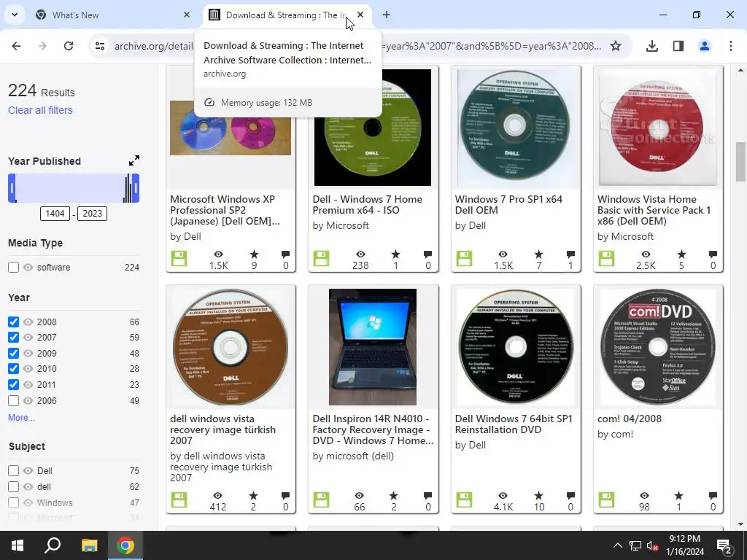This screenshot has height=560, width=747.
Task: Show hidden system tray icons
Action: pyautogui.click(x=617, y=545)
